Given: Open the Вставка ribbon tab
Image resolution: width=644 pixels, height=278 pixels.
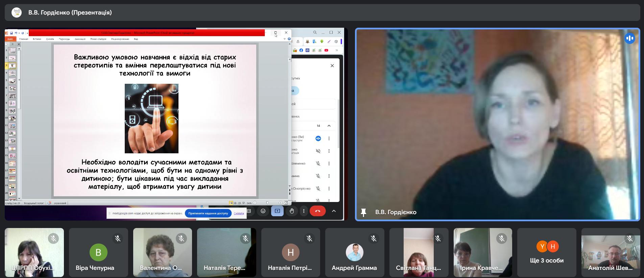Looking at the screenshot, I should tap(37, 39).
